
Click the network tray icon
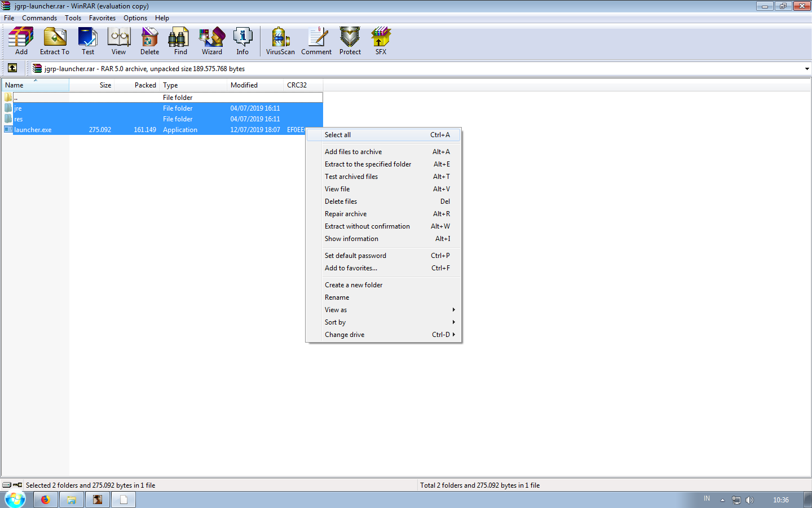[x=736, y=500]
